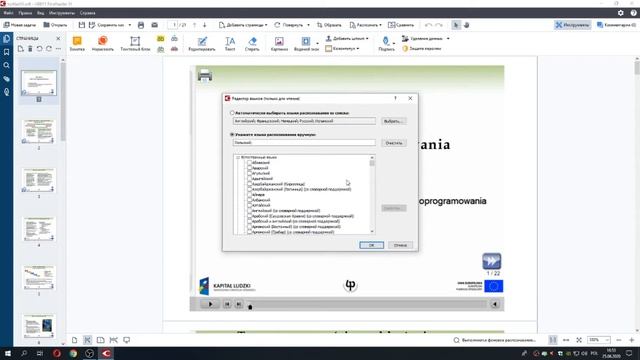Open the Справка menu

tap(87, 13)
